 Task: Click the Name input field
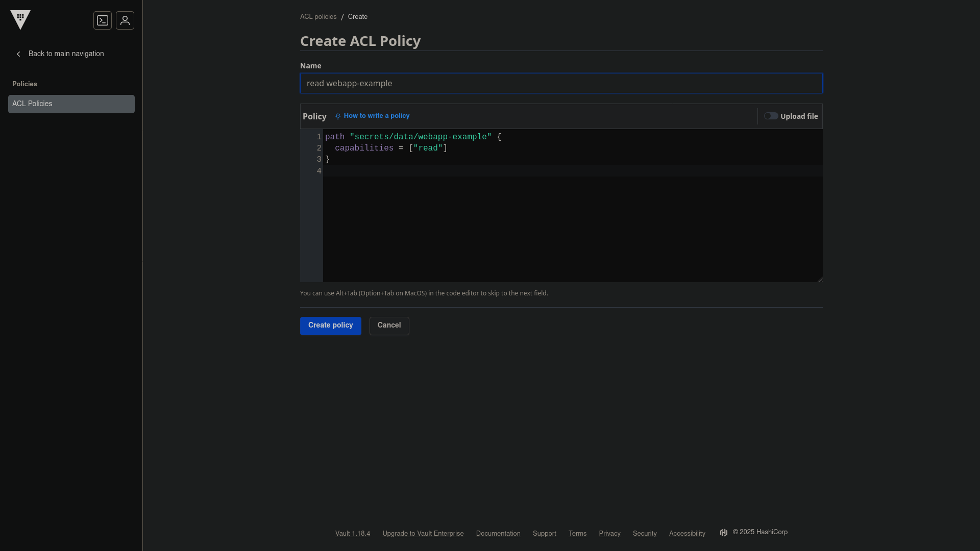tap(560, 83)
